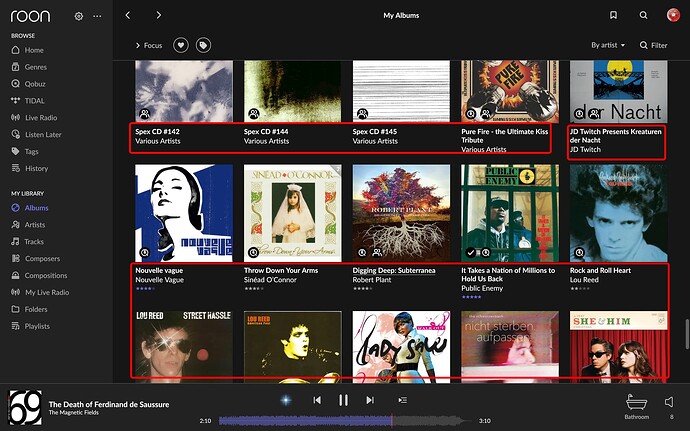Click the Bathroom zone bathtub icon
Viewport: 690px width, 431px height.
click(636, 402)
